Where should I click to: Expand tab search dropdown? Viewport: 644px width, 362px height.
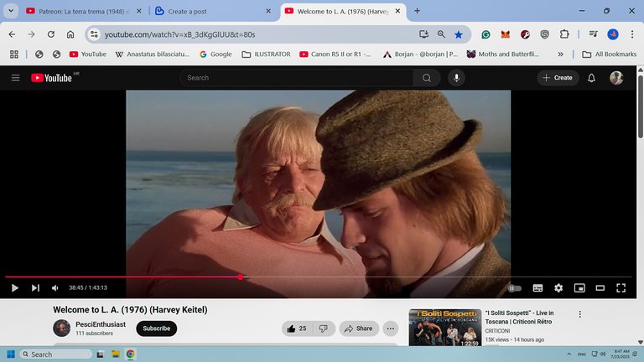tap(11, 11)
